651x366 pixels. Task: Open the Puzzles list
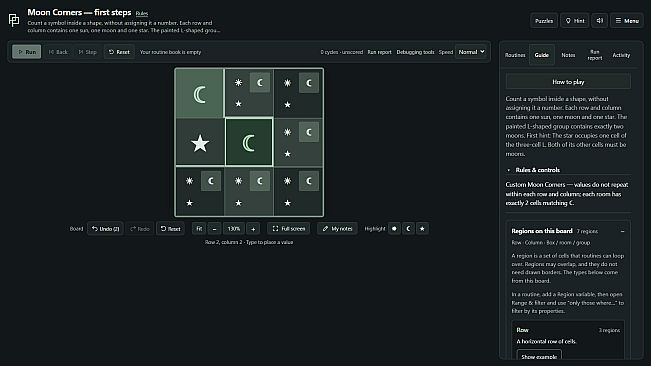(543, 21)
